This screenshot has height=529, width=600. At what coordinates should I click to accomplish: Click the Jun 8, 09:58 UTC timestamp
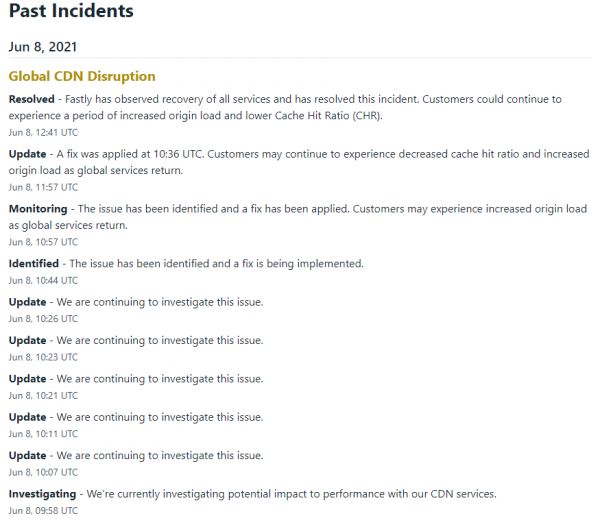click(x=43, y=511)
